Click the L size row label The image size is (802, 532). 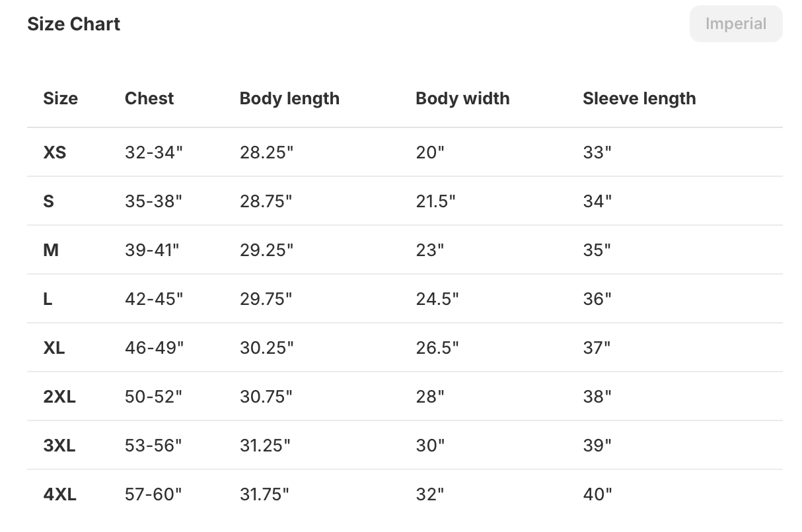click(x=48, y=299)
